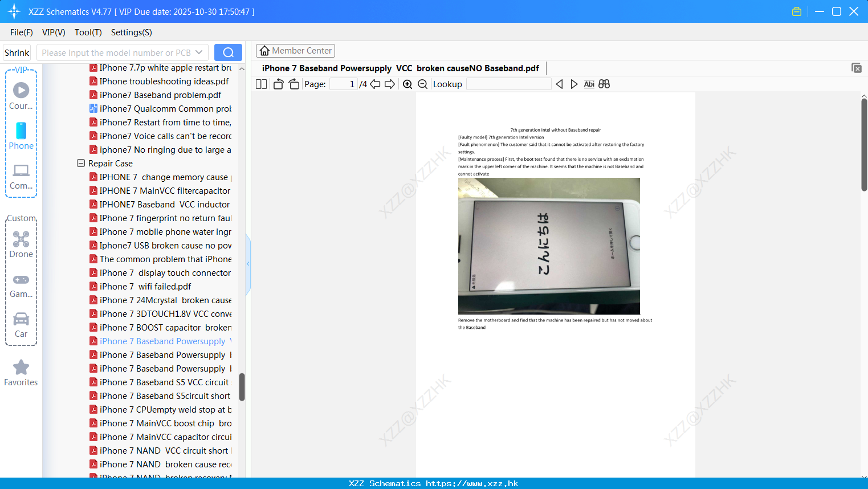Find next lookup result
This screenshot has height=489, width=868.
click(574, 84)
